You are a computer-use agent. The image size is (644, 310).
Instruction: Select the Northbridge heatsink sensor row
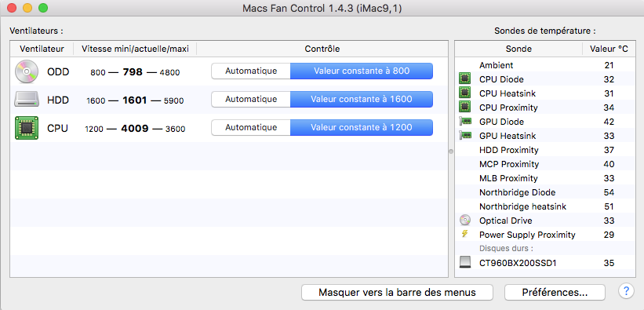point(545,206)
